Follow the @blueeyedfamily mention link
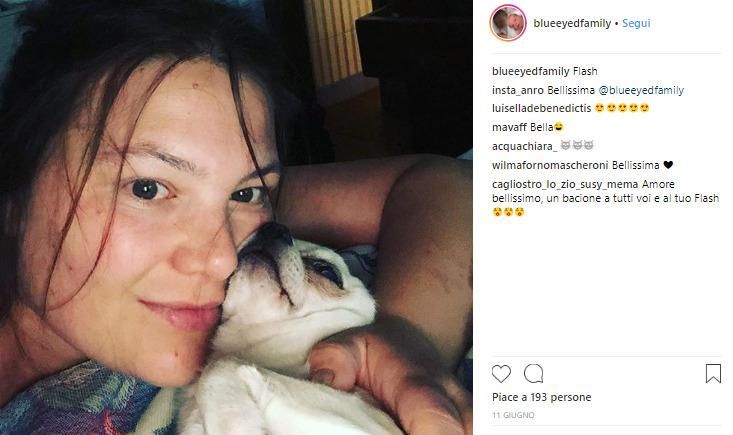733x435 pixels. click(641, 90)
